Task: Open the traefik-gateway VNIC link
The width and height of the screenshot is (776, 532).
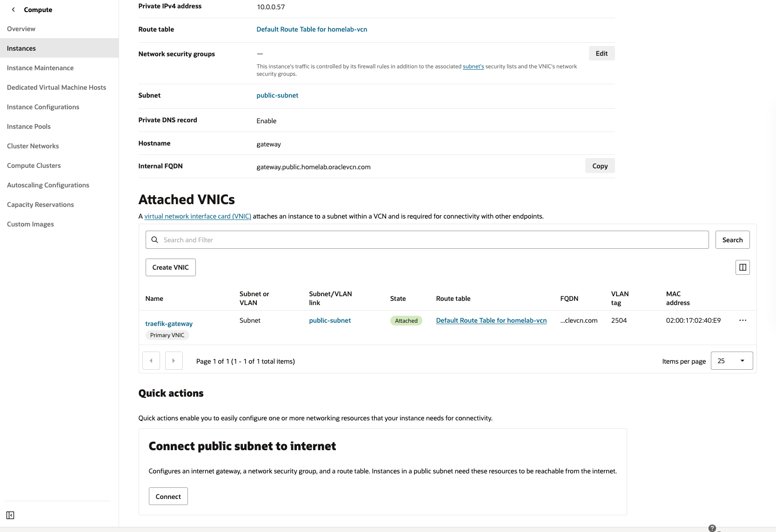Action: coord(169,324)
